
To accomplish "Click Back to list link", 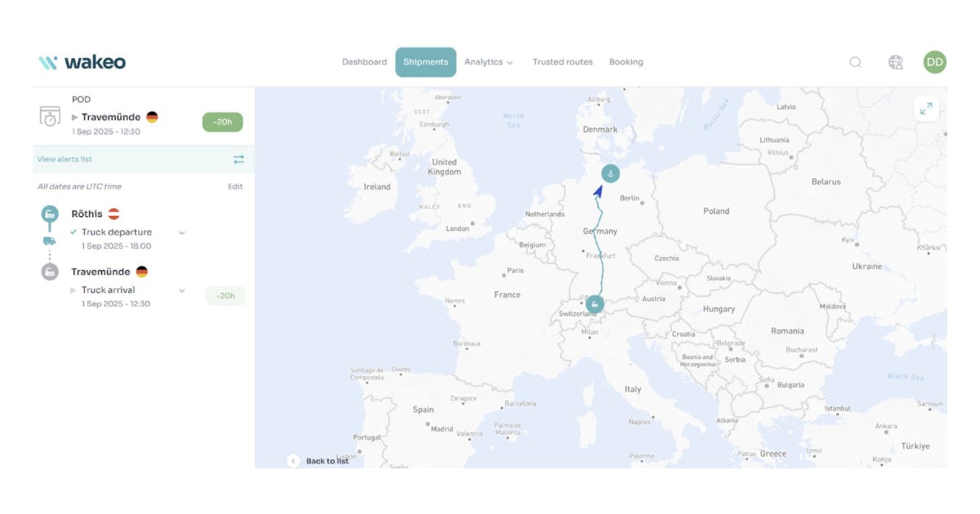I will click(x=327, y=461).
